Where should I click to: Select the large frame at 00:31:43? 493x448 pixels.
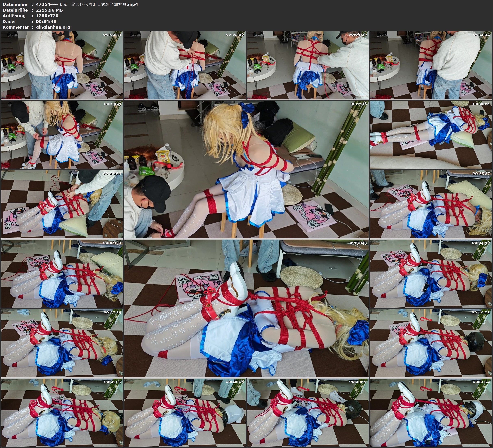click(x=246, y=308)
